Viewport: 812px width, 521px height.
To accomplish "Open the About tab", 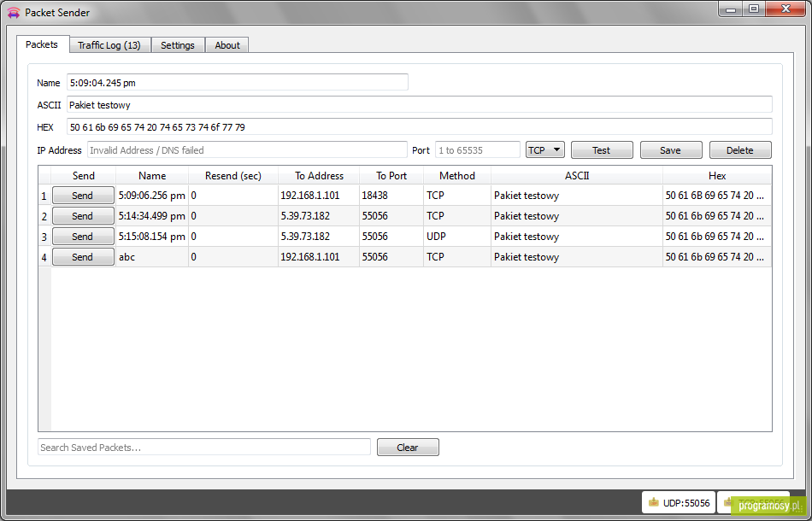I will (x=227, y=45).
